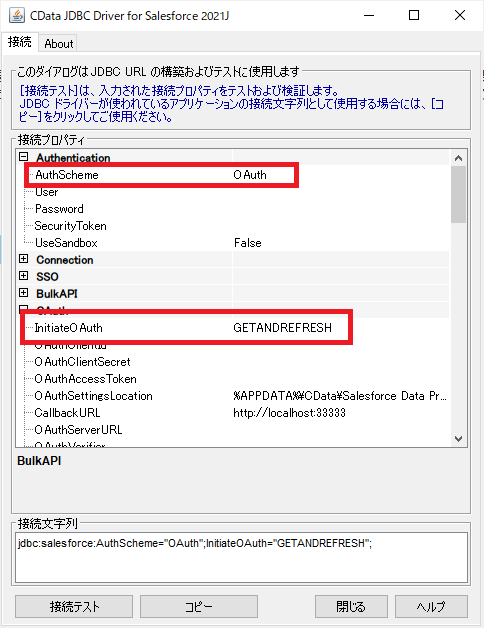484x628 pixels.
Task: Click the 接続テスト button
Action: point(74,606)
